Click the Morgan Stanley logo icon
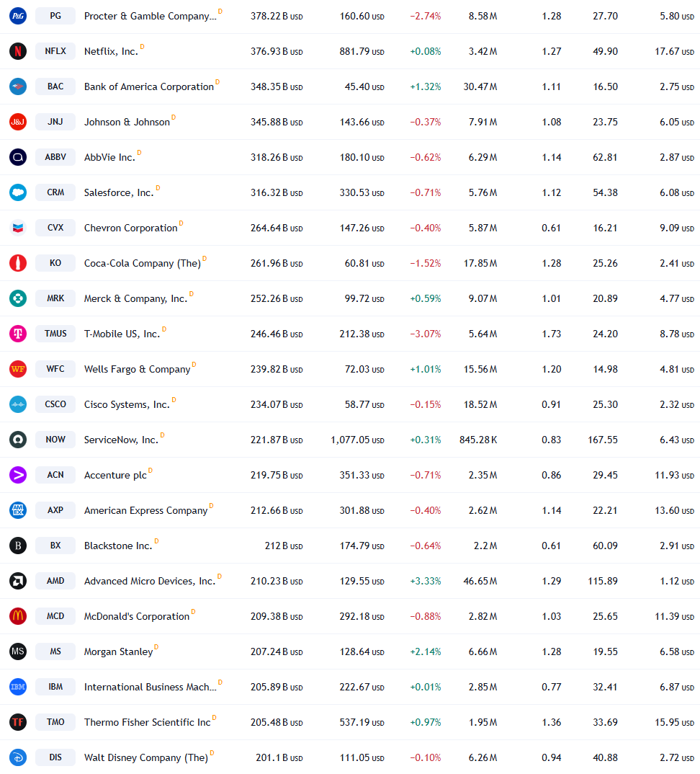700x774 pixels. point(18,651)
